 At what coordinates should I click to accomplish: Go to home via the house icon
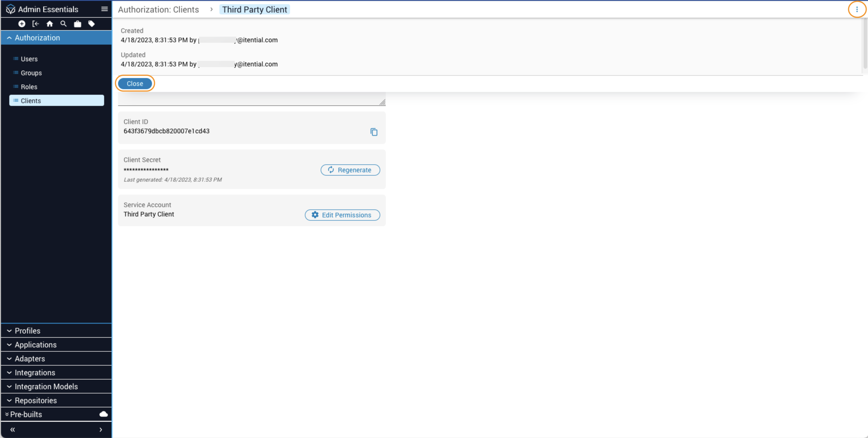pos(50,23)
